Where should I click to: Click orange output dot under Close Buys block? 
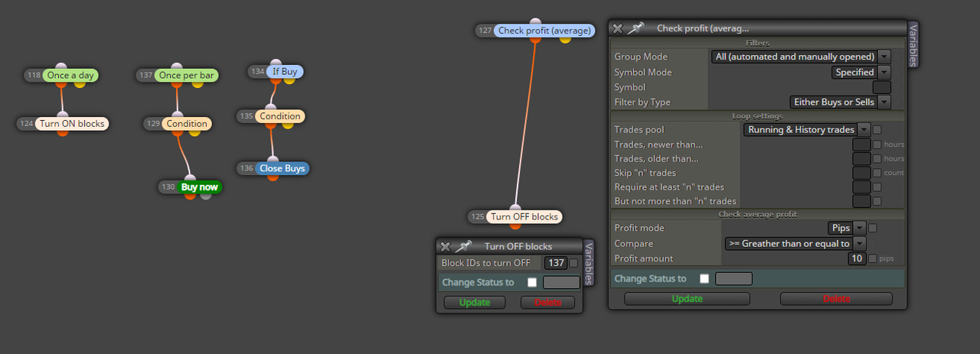[273, 177]
